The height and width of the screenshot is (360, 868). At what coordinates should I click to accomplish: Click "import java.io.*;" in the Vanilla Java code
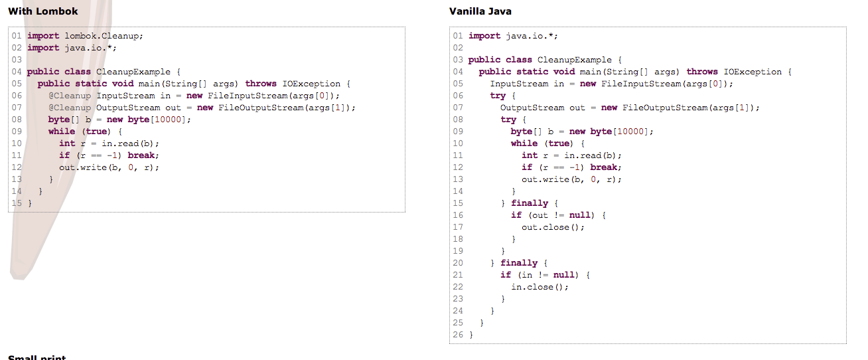(510, 36)
